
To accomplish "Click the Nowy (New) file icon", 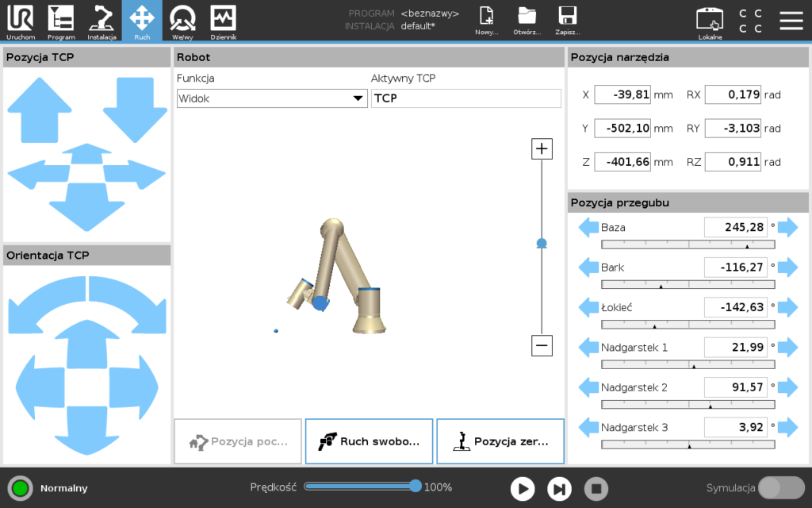I will [487, 21].
